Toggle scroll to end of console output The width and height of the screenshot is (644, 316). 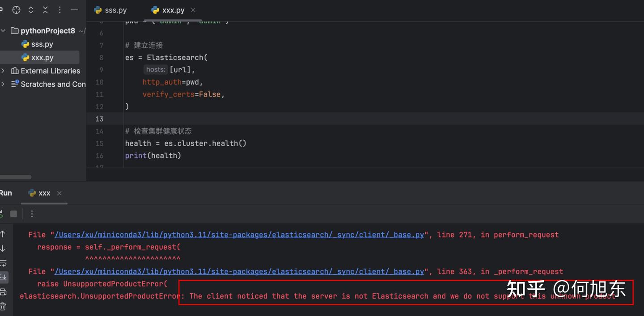(x=3, y=277)
